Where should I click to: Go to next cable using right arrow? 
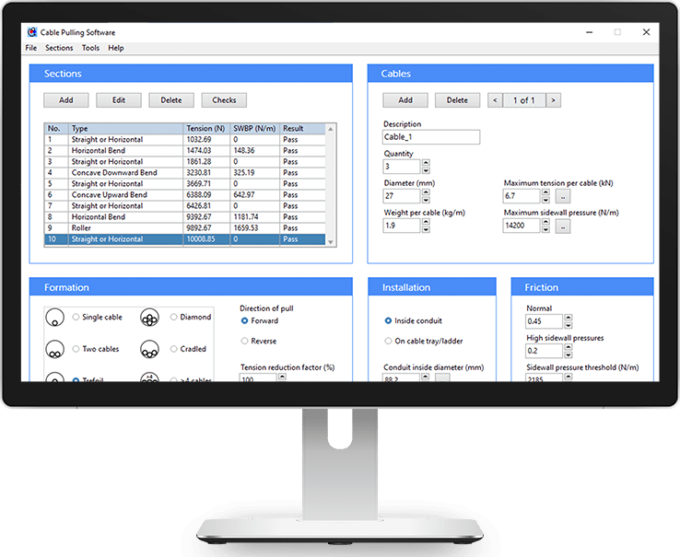pyautogui.click(x=554, y=100)
